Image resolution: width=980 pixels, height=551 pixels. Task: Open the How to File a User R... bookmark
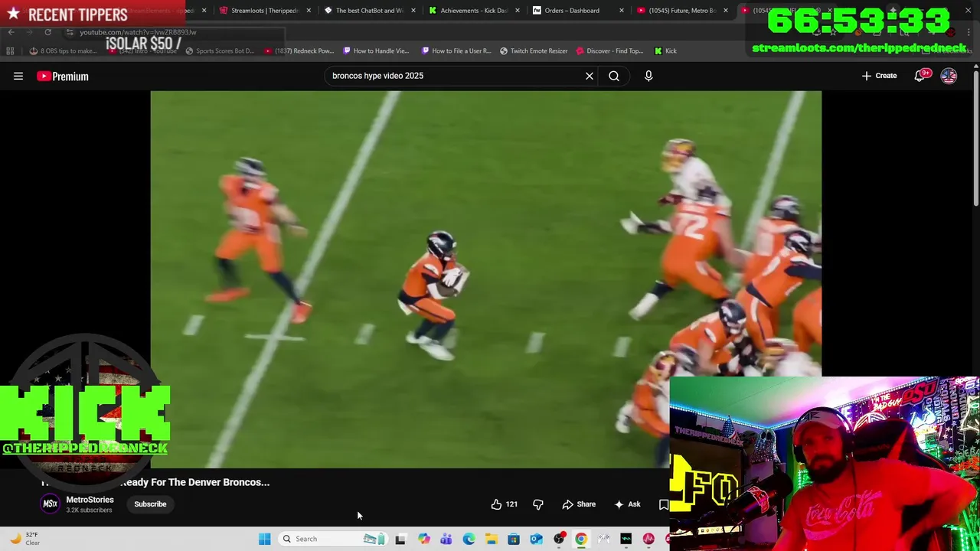click(456, 51)
